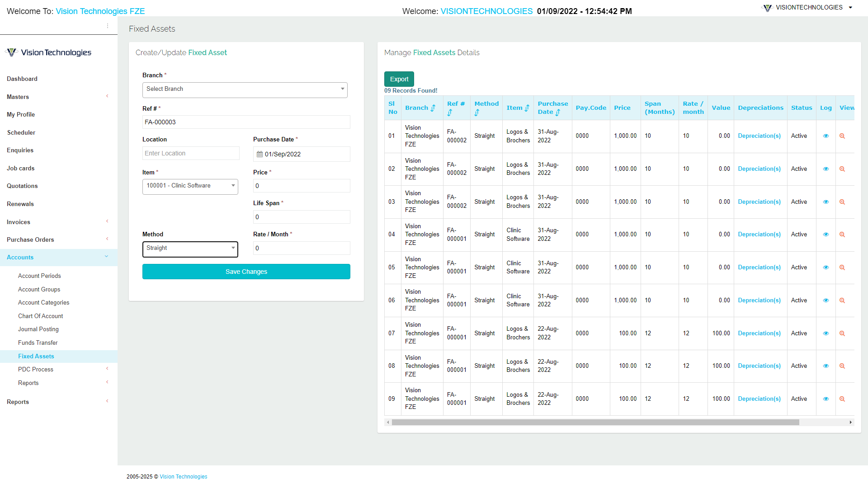
Task: Open the magnifier view icon on record 07
Action: (x=842, y=333)
